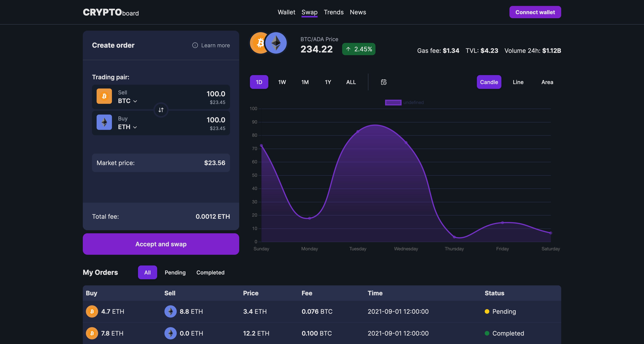Click the CRYPTOboard logo

coord(111,12)
